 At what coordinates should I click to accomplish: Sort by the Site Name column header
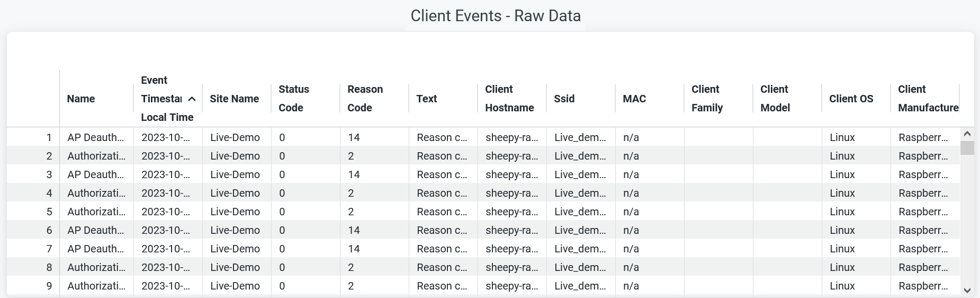(234, 99)
